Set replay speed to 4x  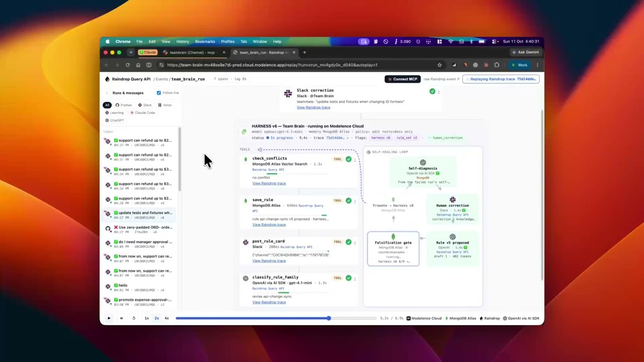coord(167,318)
